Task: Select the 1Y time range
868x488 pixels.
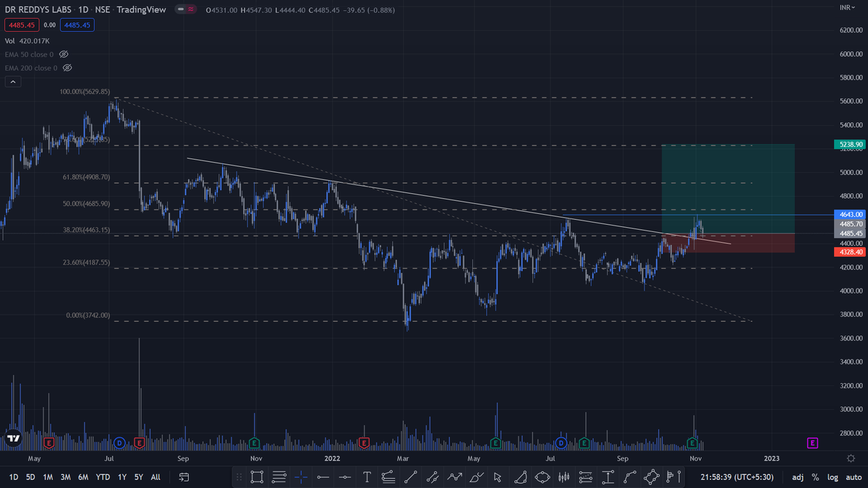Action: coord(122,477)
